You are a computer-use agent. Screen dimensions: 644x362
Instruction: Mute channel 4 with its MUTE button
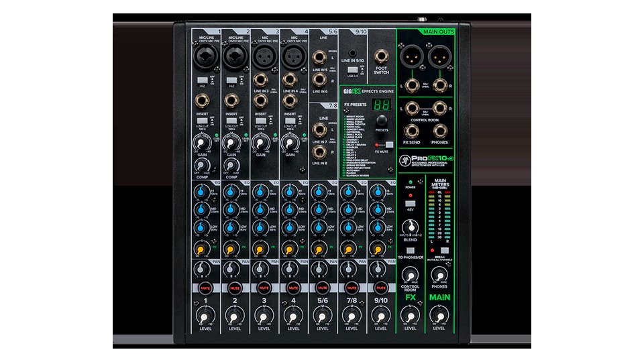[x=293, y=288]
